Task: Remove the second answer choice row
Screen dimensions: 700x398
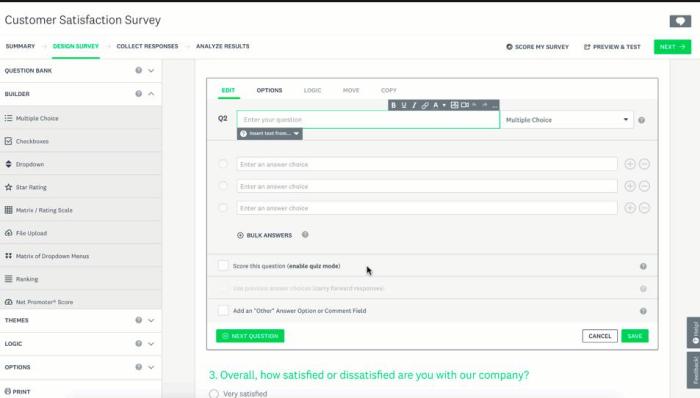Action: [x=644, y=186]
